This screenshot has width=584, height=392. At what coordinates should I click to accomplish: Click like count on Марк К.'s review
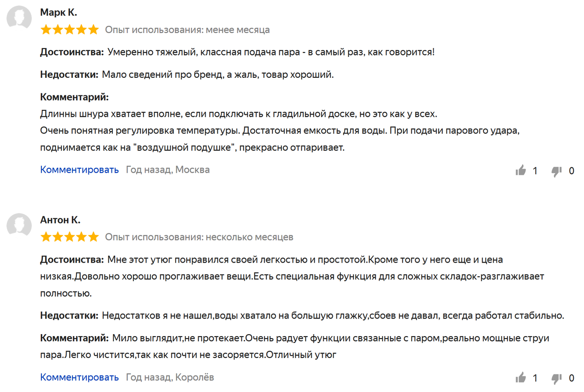pyautogui.click(x=535, y=171)
